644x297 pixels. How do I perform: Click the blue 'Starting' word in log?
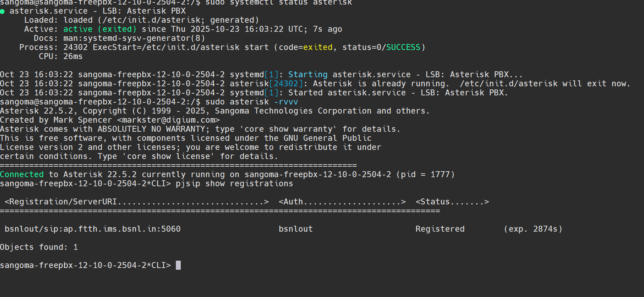pyautogui.click(x=308, y=74)
